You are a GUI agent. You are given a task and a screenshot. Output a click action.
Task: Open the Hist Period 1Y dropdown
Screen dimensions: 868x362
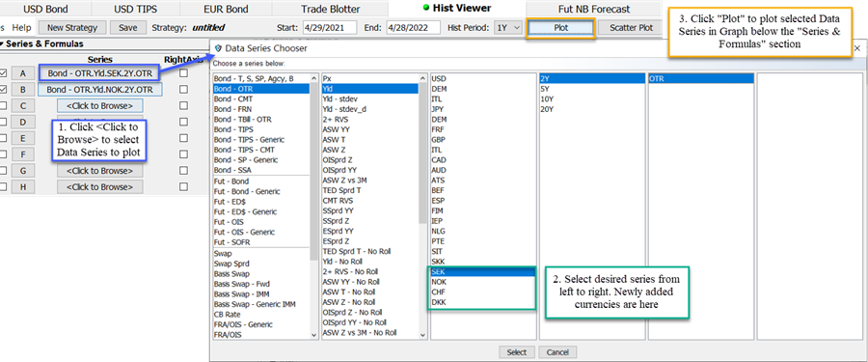[x=508, y=27]
